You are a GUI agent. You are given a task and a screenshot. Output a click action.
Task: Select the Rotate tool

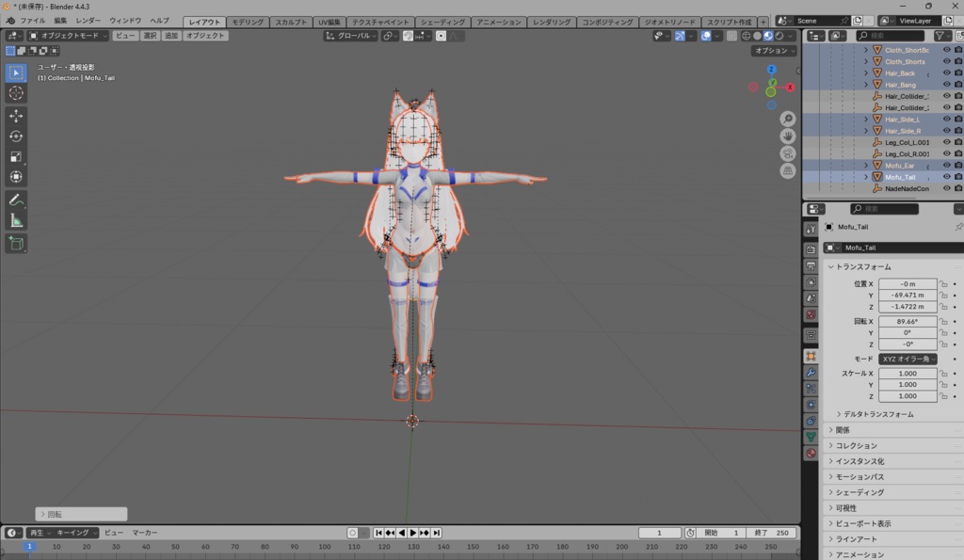click(16, 136)
